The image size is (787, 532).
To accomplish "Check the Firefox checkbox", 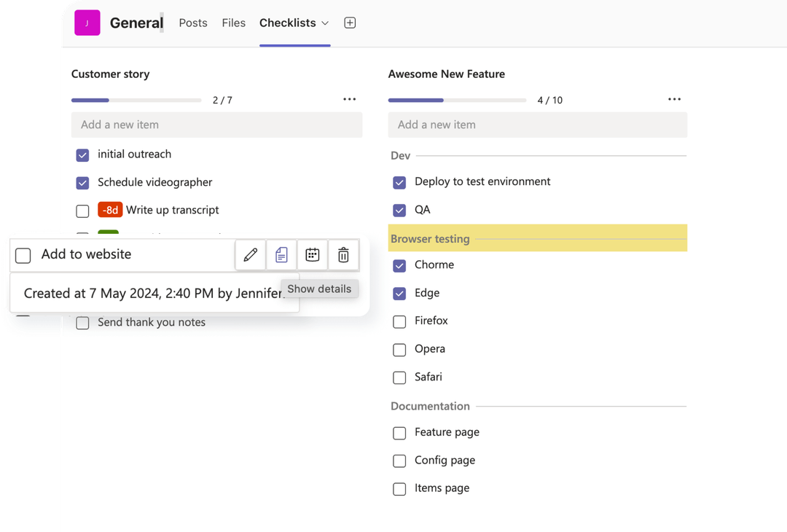I will click(x=399, y=321).
